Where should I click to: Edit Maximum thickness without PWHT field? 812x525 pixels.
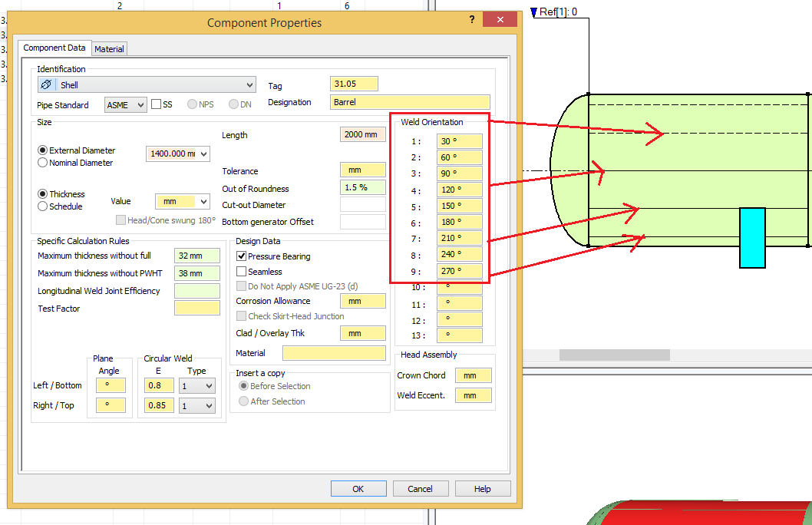pyautogui.click(x=196, y=273)
